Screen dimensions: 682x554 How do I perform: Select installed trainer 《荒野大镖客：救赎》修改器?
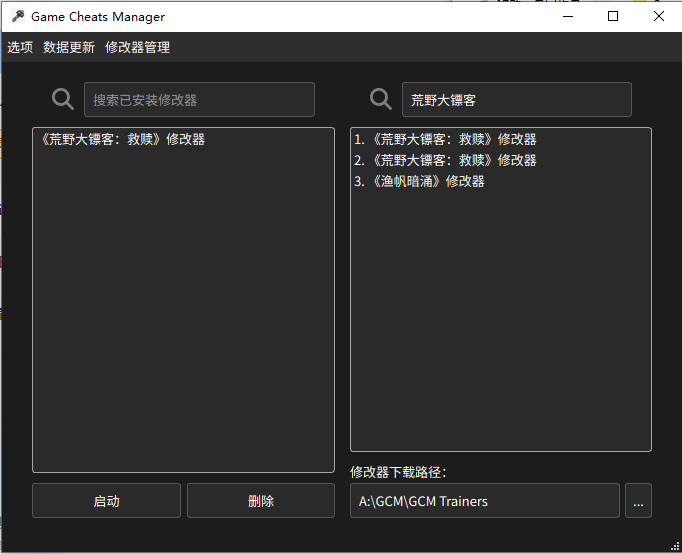tap(183, 139)
